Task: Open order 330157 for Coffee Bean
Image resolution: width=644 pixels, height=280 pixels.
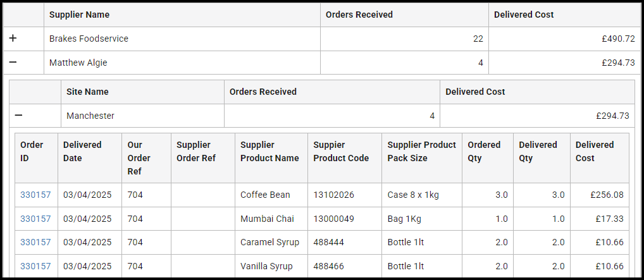Action: 35,195
